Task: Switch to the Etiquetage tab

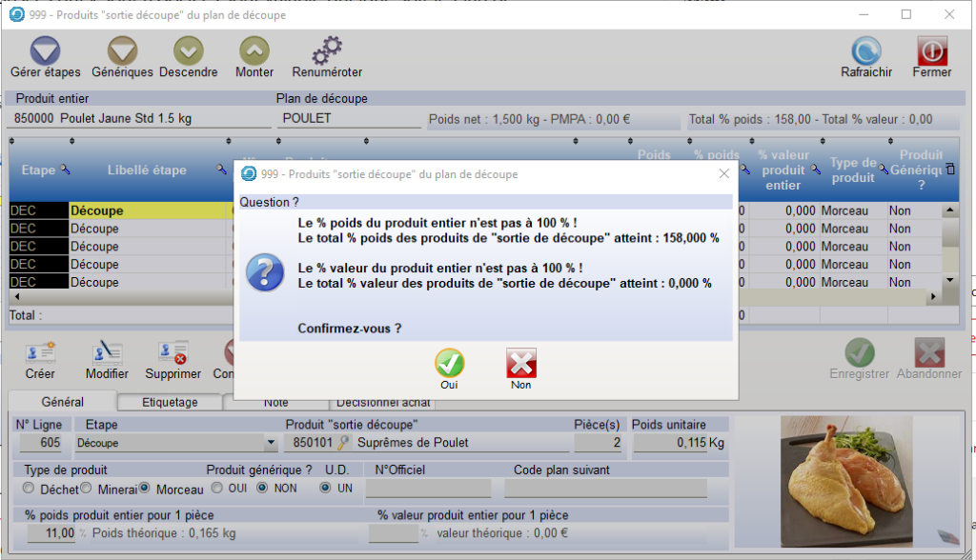Action: [170, 402]
